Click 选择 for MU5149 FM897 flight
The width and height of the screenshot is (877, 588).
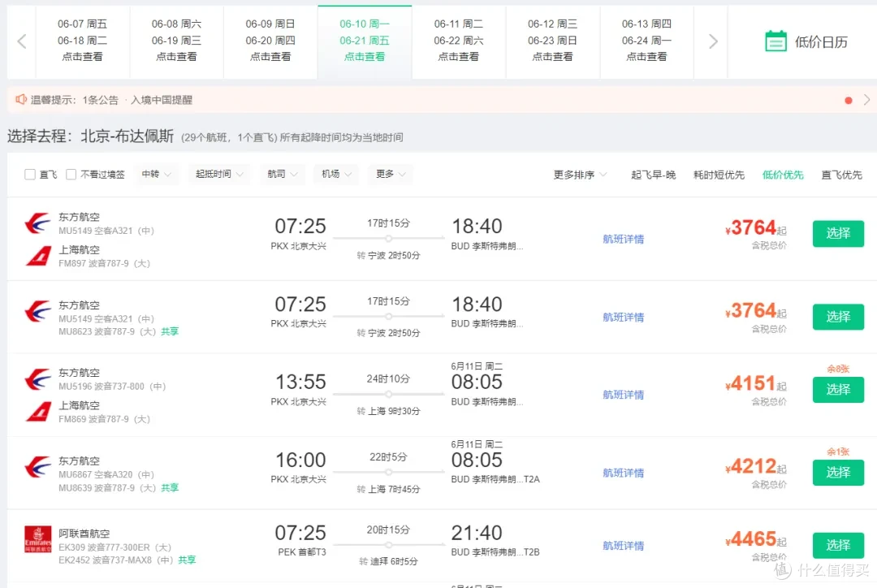838,233
